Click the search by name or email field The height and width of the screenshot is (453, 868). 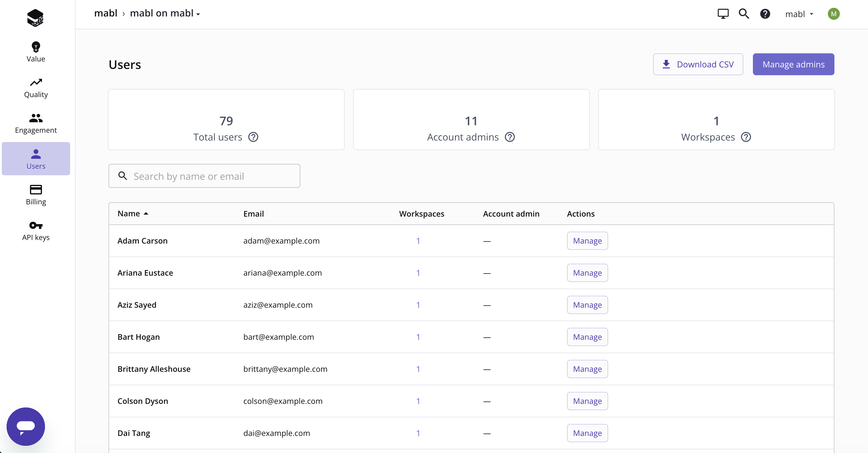pos(204,176)
